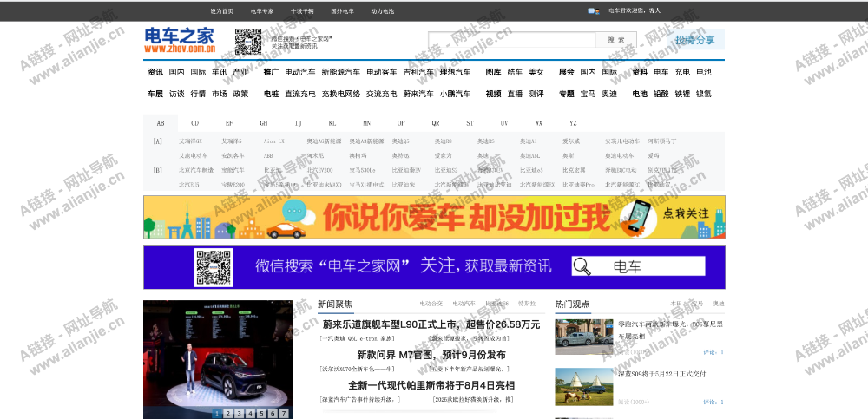Select 奥迪 filter in 热门观点

point(719,304)
